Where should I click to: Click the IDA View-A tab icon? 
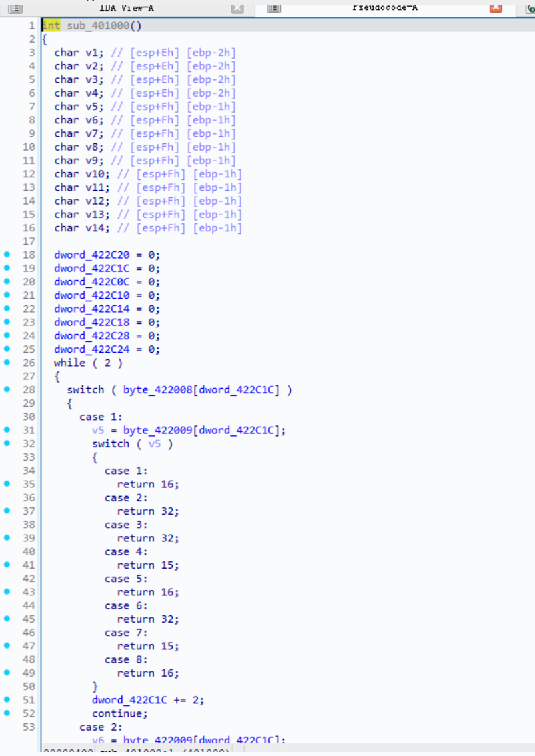click(x=15, y=8)
